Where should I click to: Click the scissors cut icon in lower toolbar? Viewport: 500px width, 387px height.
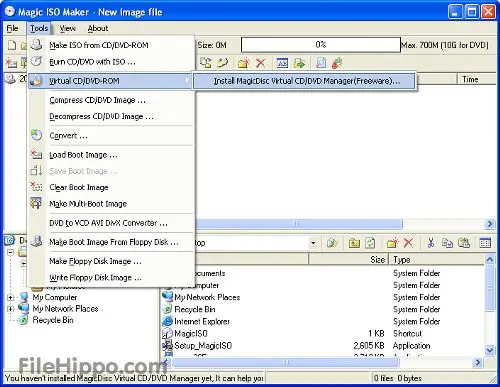pyautogui.click(x=430, y=243)
